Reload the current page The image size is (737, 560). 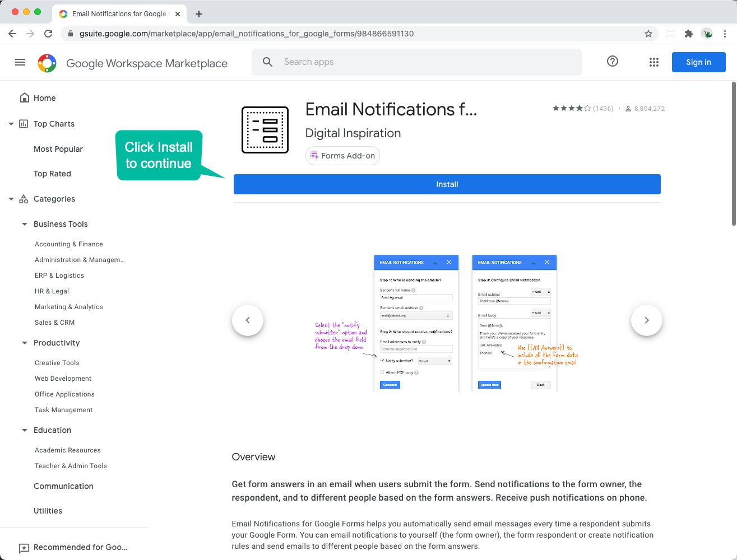48,34
